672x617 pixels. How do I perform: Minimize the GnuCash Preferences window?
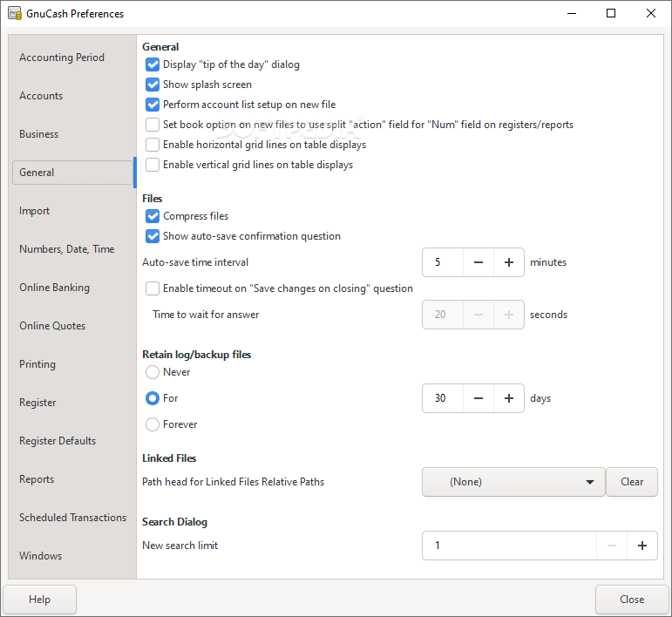click(572, 13)
